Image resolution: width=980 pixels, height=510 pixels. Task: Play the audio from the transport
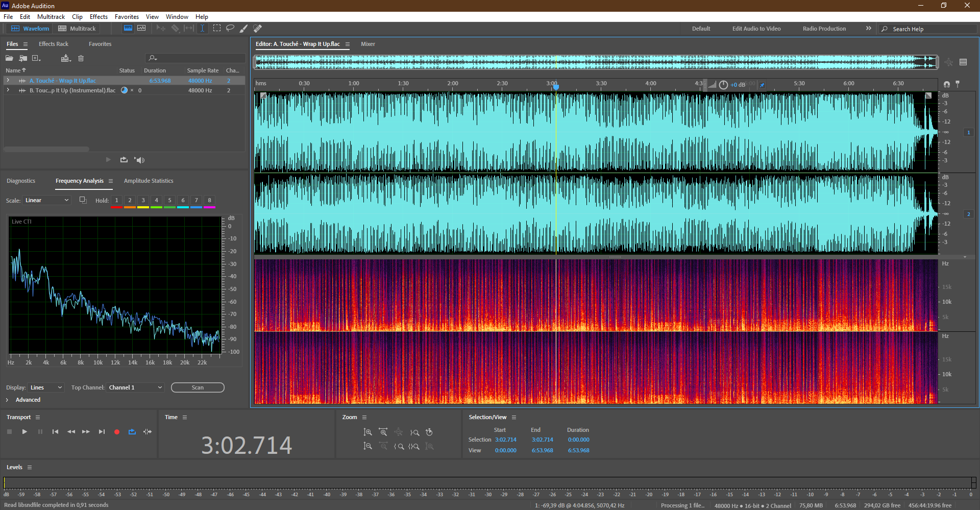click(x=24, y=432)
